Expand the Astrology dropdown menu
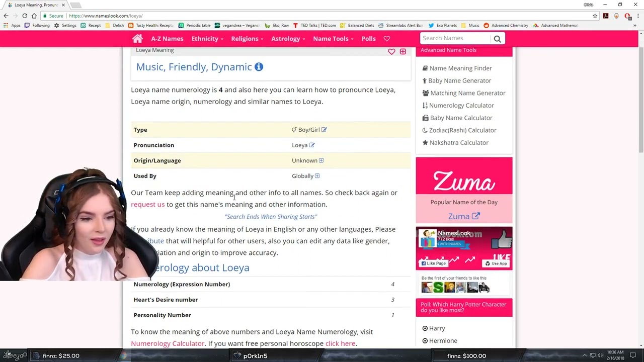This screenshot has height=362, width=644. pyautogui.click(x=288, y=39)
